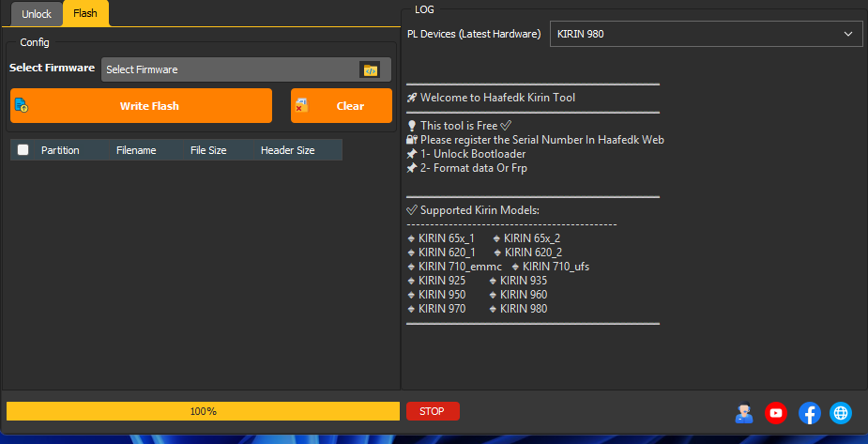Screen dimensions: 868x444
Task: Click the upload icon on Write Flash
Action: (21, 106)
